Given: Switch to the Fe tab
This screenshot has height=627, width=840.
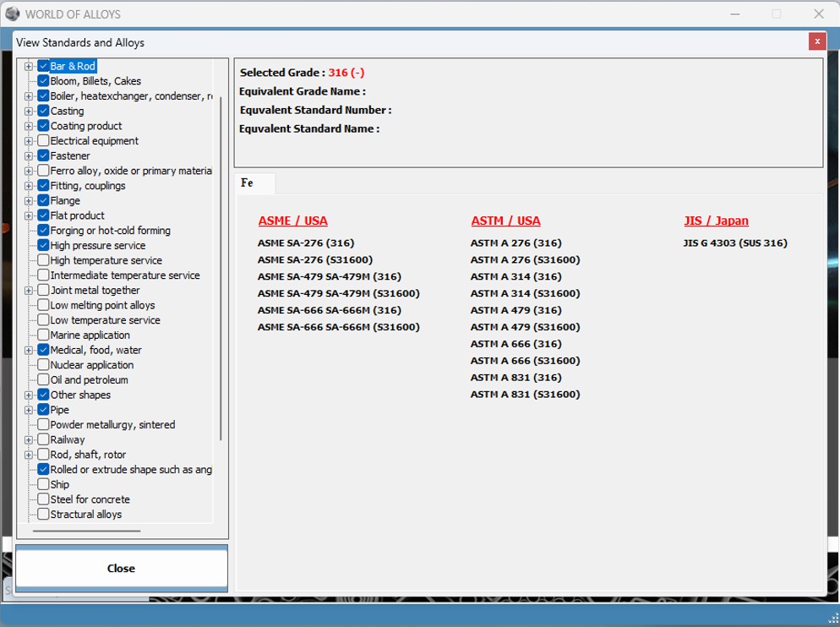Looking at the screenshot, I should click(255, 183).
